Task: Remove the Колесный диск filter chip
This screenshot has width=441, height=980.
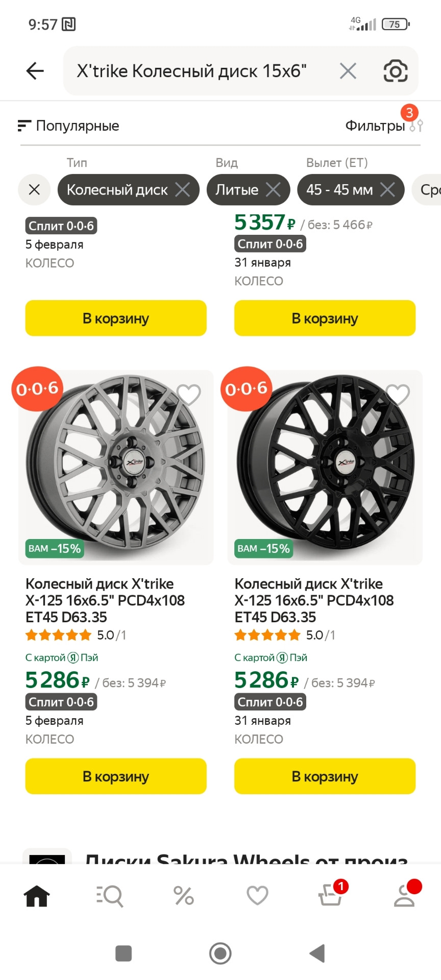Action: click(183, 190)
